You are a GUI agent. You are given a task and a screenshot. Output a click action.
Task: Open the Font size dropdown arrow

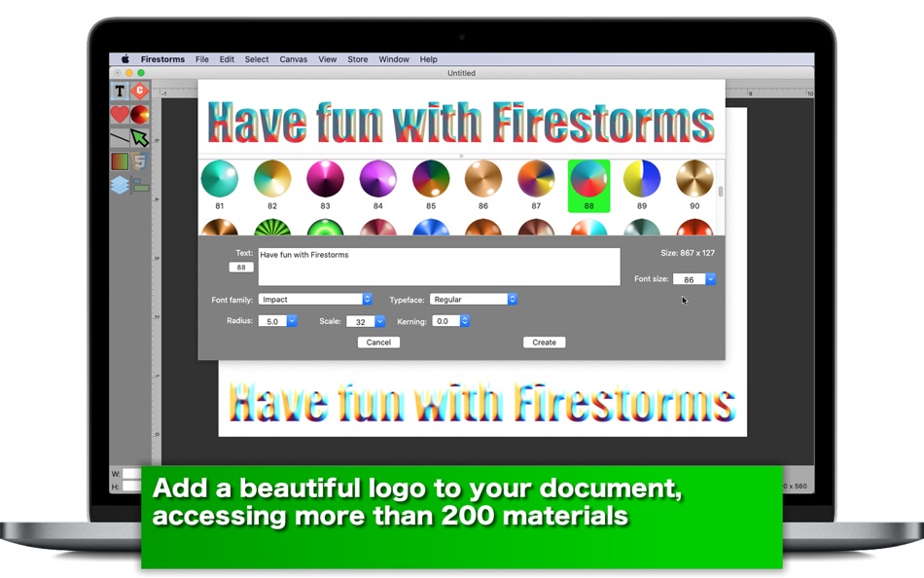pyautogui.click(x=711, y=279)
